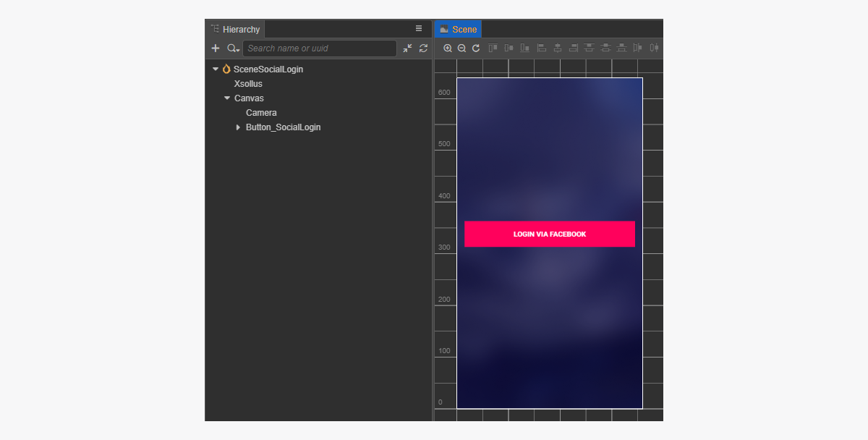The image size is (868, 440).
Task: Reset the scene view zoom
Action: [x=476, y=48]
